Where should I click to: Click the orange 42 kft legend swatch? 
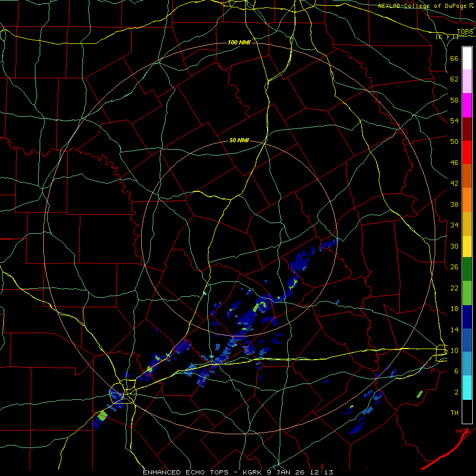pyautogui.click(x=467, y=199)
